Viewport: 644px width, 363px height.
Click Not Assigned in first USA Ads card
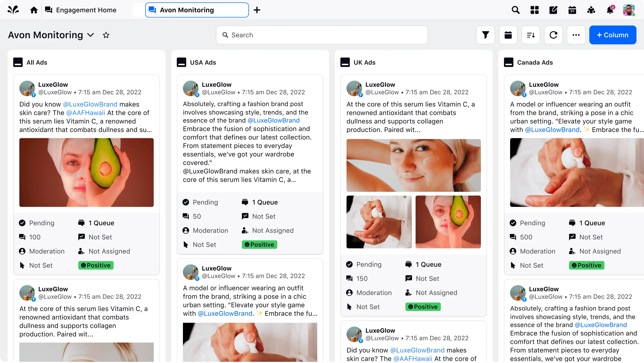(x=268, y=231)
